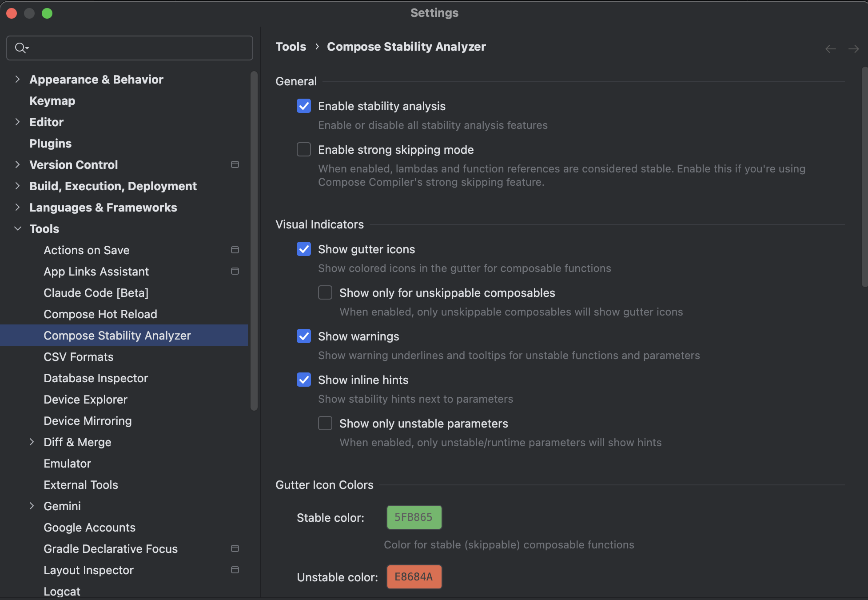This screenshot has width=868, height=600.
Task: Check Show only unstable parameters
Action: point(325,423)
